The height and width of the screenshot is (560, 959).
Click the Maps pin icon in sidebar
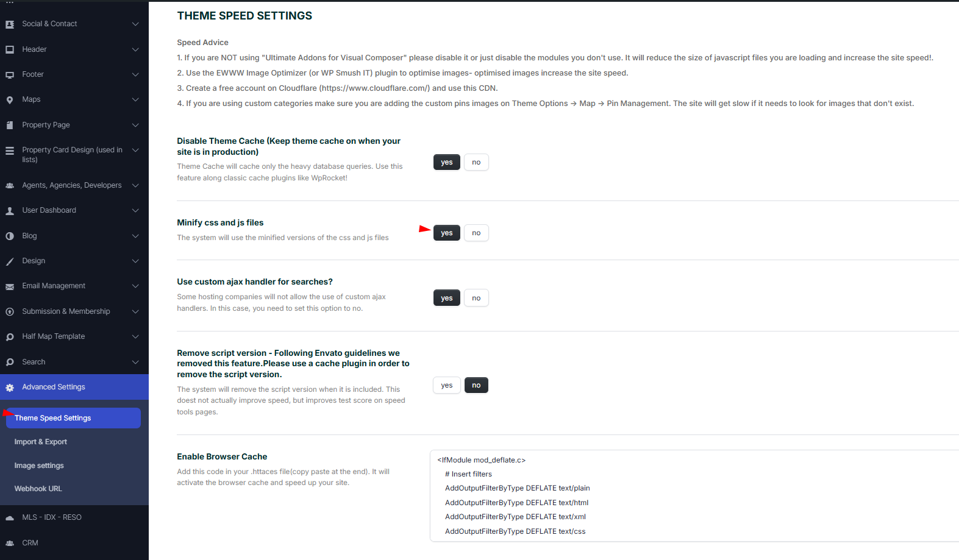click(x=10, y=100)
